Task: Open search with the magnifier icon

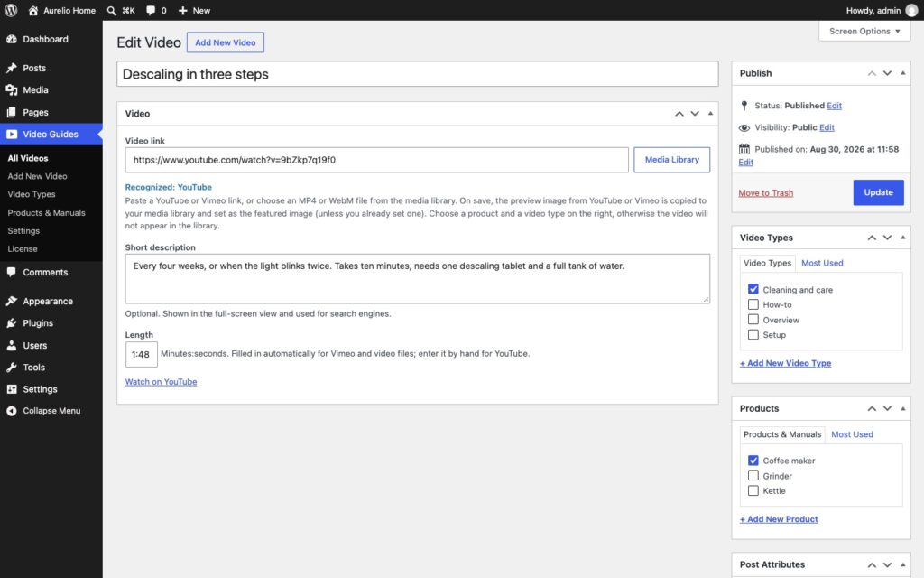Action: (111, 11)
